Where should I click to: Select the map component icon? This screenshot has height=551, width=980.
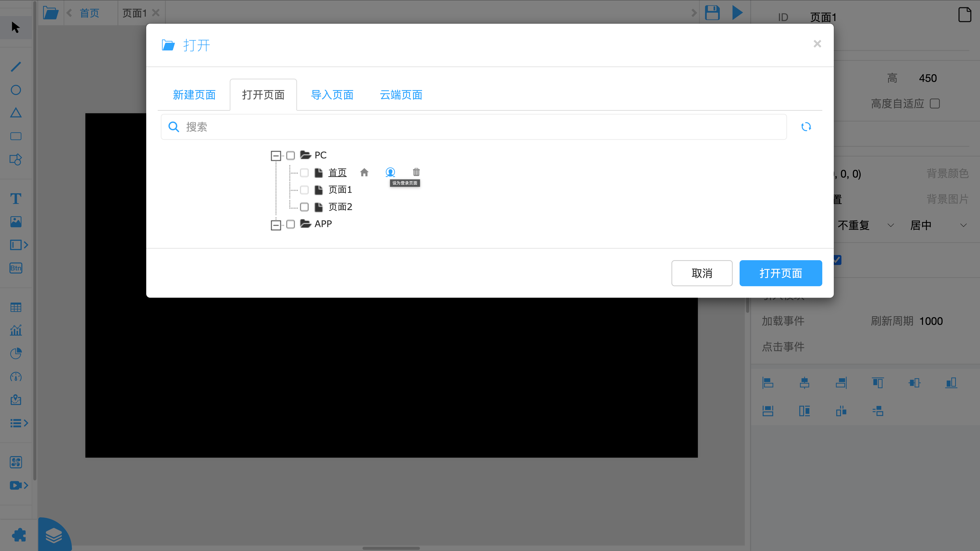16,400
